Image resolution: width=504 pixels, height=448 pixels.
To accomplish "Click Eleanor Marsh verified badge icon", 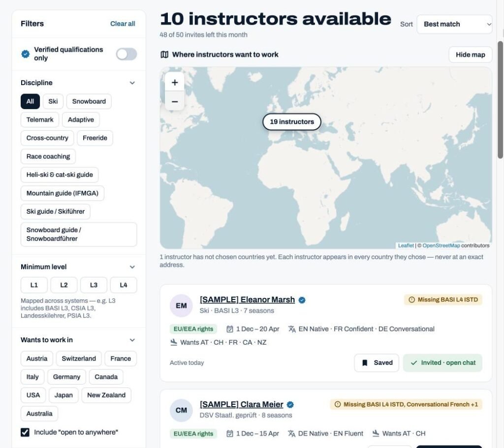I will point(302,300).
